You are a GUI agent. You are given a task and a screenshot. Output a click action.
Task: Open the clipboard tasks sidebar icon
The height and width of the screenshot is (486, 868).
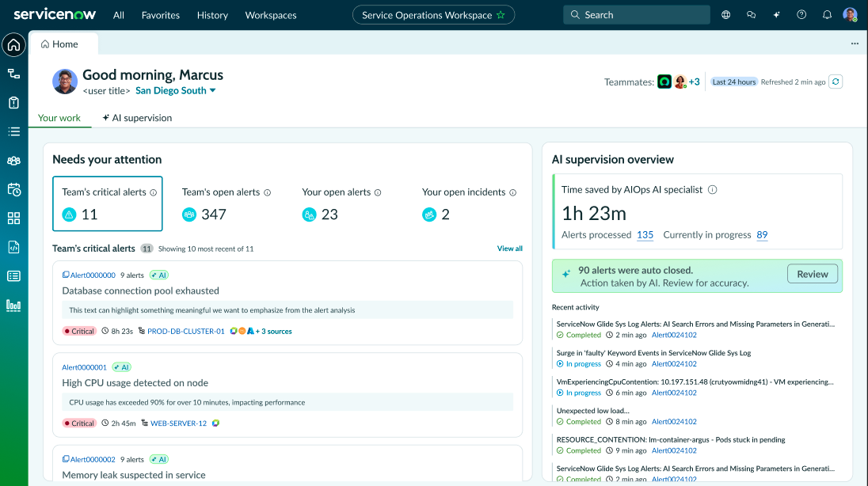pyautogui.click(x=13, y=102)
